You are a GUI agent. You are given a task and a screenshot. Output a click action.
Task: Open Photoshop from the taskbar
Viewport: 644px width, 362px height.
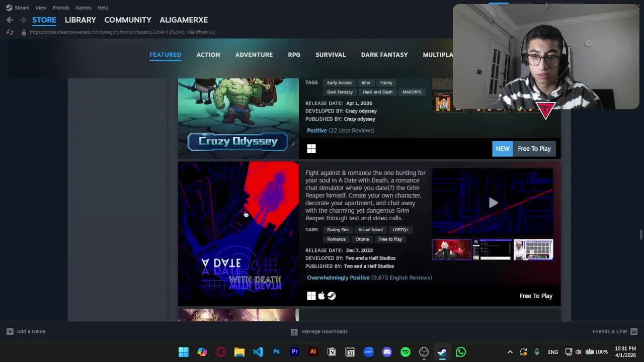point(276,352)
